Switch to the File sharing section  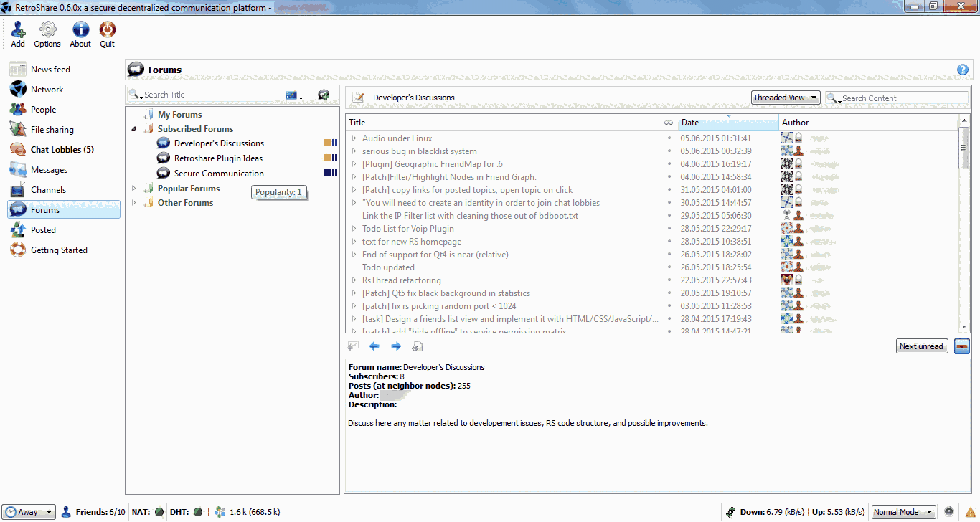tap(52, 130)
